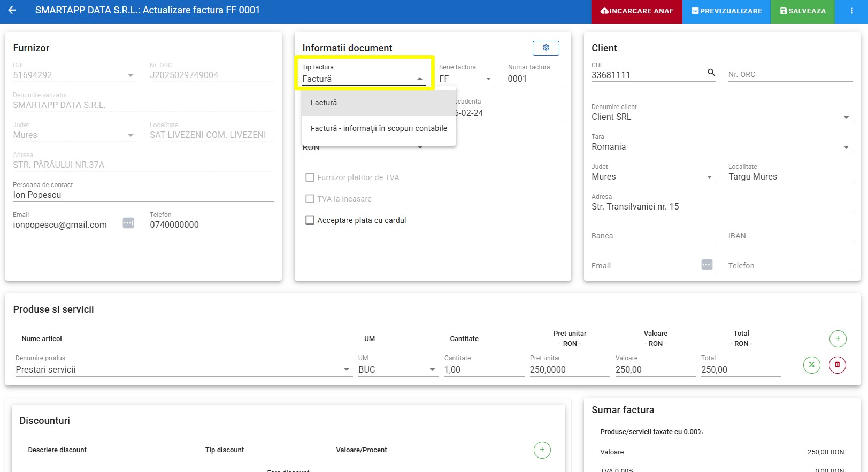Click the INCARCARE ANAF button

pos(636,11)
